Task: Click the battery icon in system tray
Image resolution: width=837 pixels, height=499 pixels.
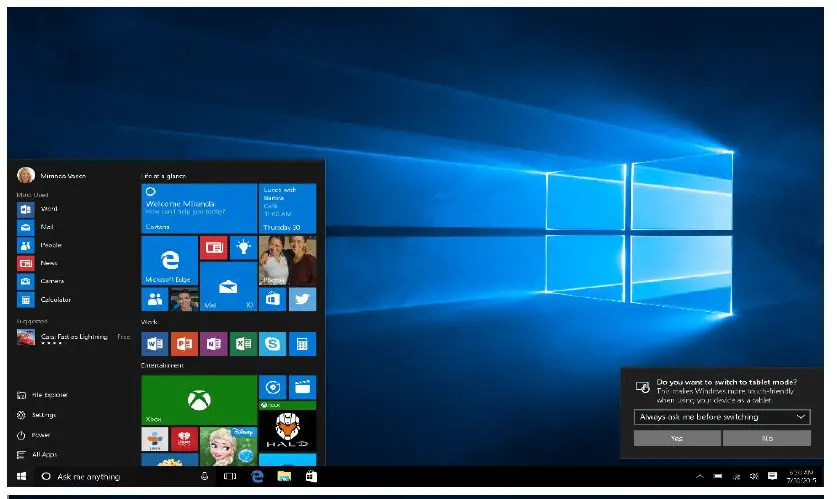Action: (718, 476)
